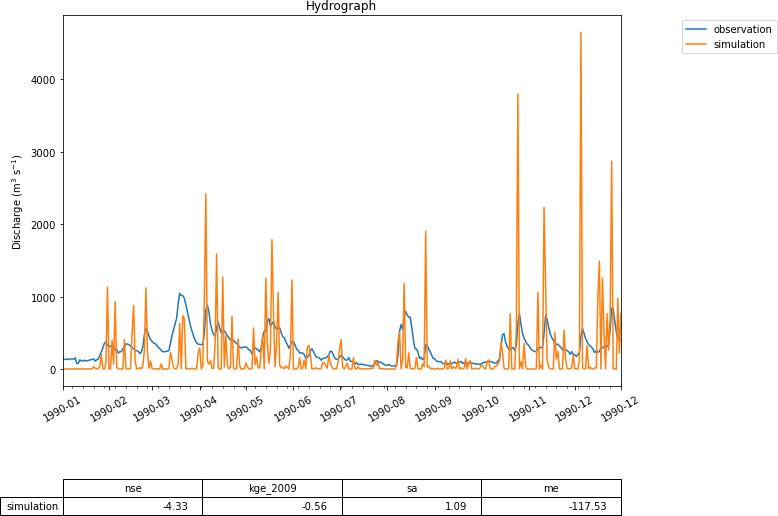
Task: Click the 'sa' column header cell
Action: click(411, 488)
